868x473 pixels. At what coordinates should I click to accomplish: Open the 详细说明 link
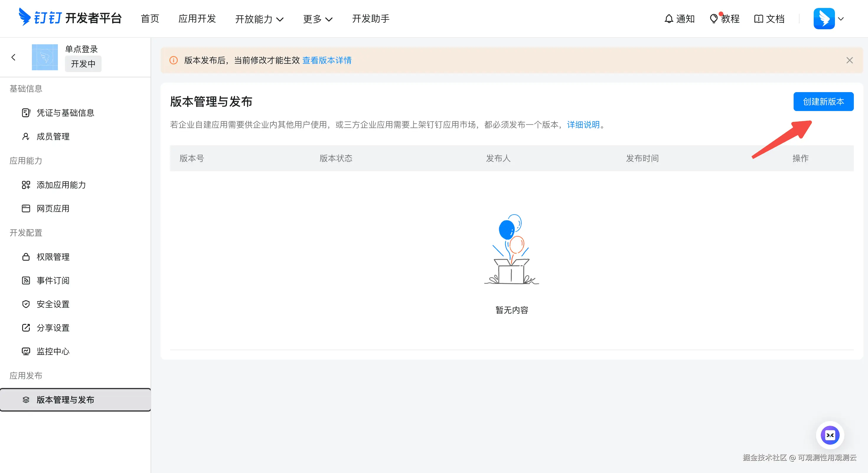click(583, 125)
